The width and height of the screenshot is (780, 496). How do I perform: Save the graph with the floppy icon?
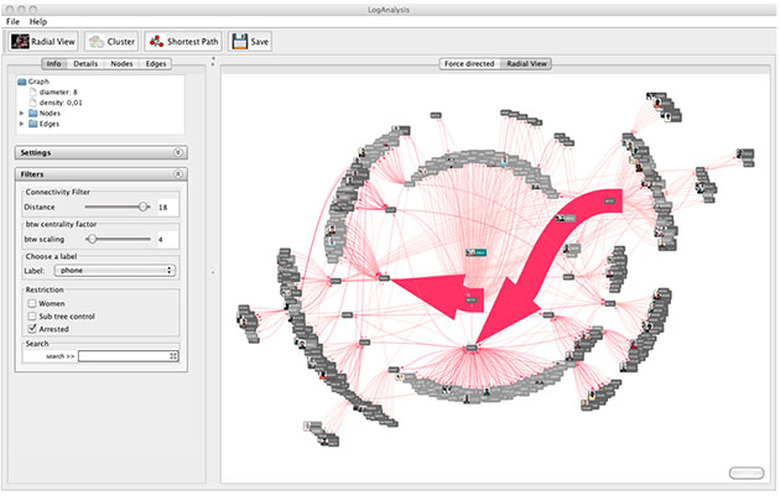tap(250, 42)
